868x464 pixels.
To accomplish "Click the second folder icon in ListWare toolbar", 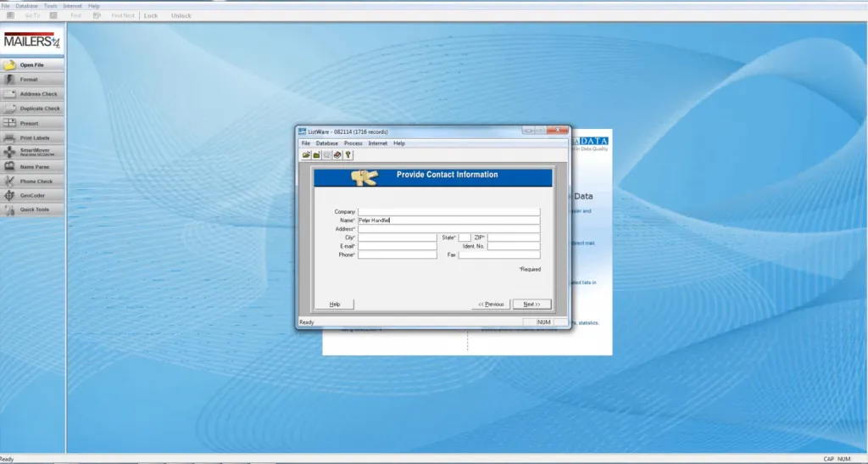I will coord(317,155).
